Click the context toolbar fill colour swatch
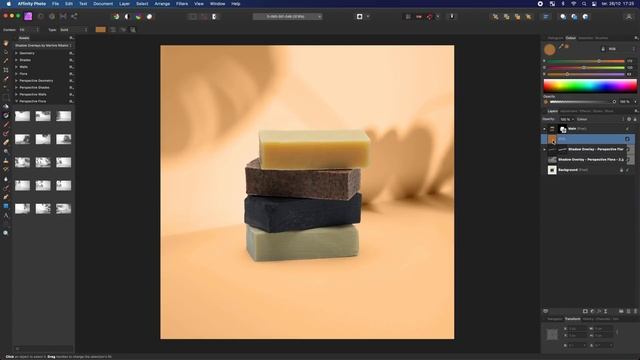Image resolution: width=640 pixels, height=360 pixels. (x=100, y=29)
